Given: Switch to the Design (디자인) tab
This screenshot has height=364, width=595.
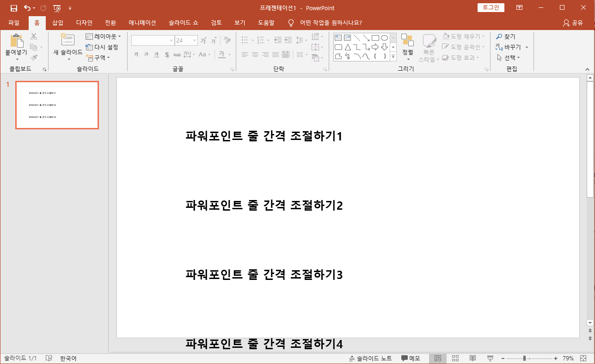Looking at the screenshot, I should [84, 23].
